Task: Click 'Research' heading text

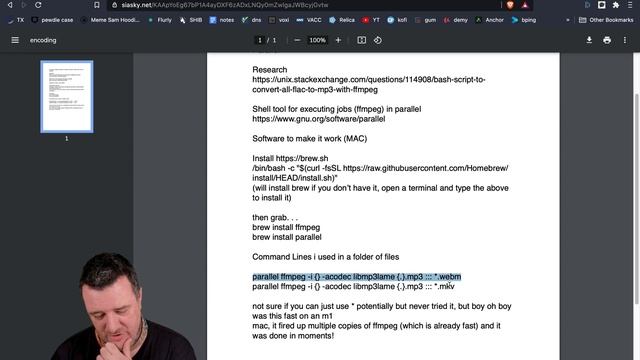Action: pos(269,70)
